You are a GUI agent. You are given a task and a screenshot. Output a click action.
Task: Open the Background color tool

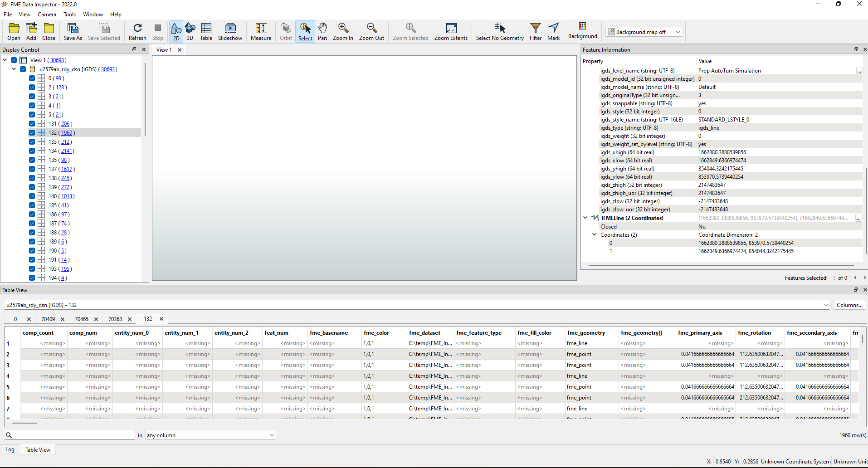click(583, 31)
